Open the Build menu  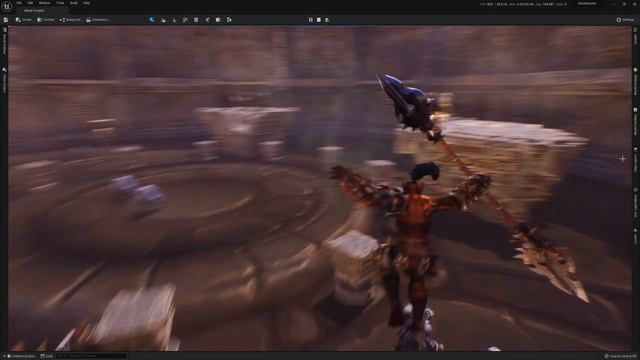tap(74, 3)
